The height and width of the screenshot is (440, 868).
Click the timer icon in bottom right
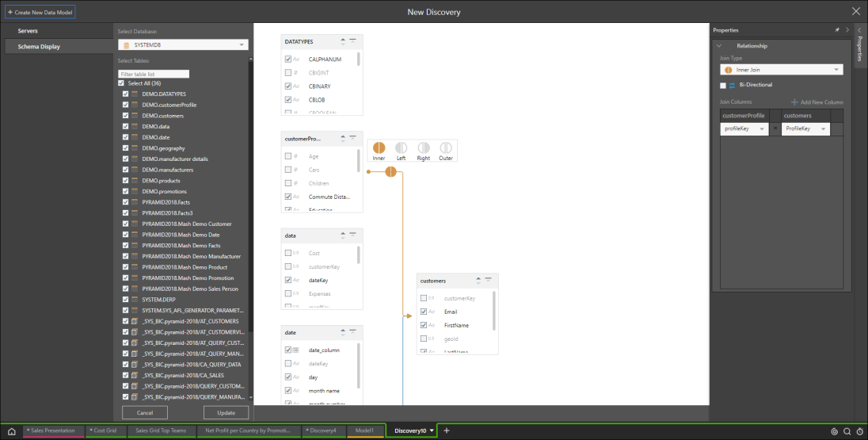point(859,431)
